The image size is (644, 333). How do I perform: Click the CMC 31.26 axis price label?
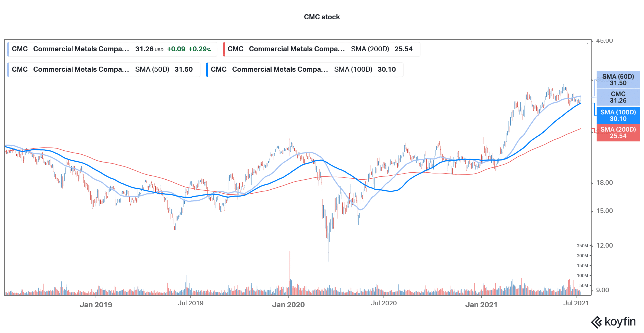tap(618, 97)
